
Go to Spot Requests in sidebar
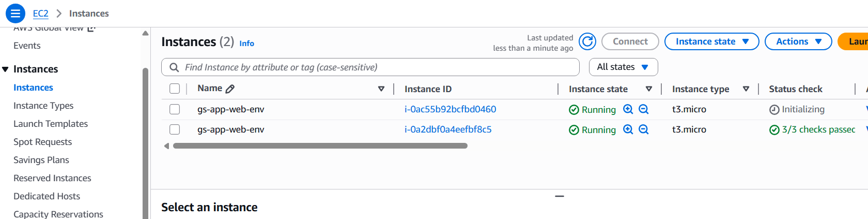click(x=43, y=142)
